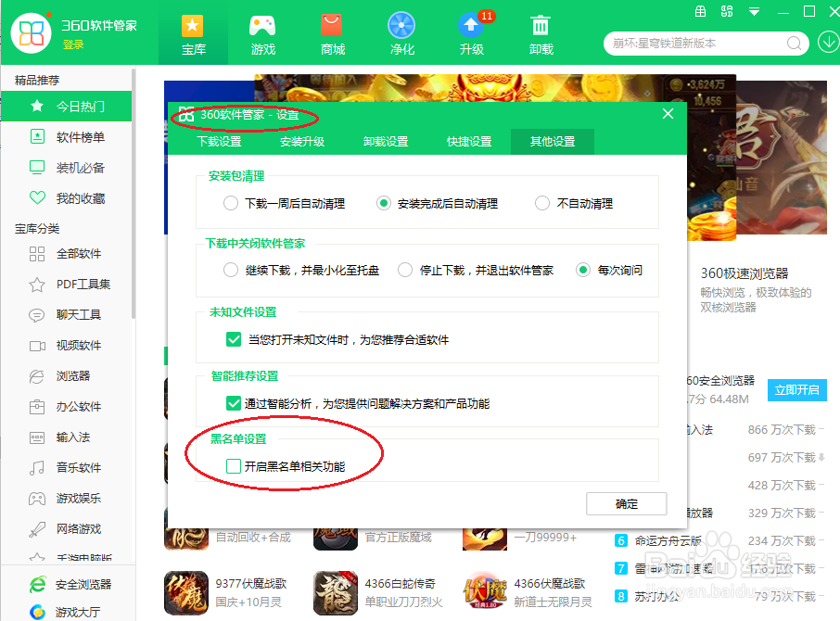Select 每次询问 radio button
Viewport: 840px width, 621px height.
583,270
